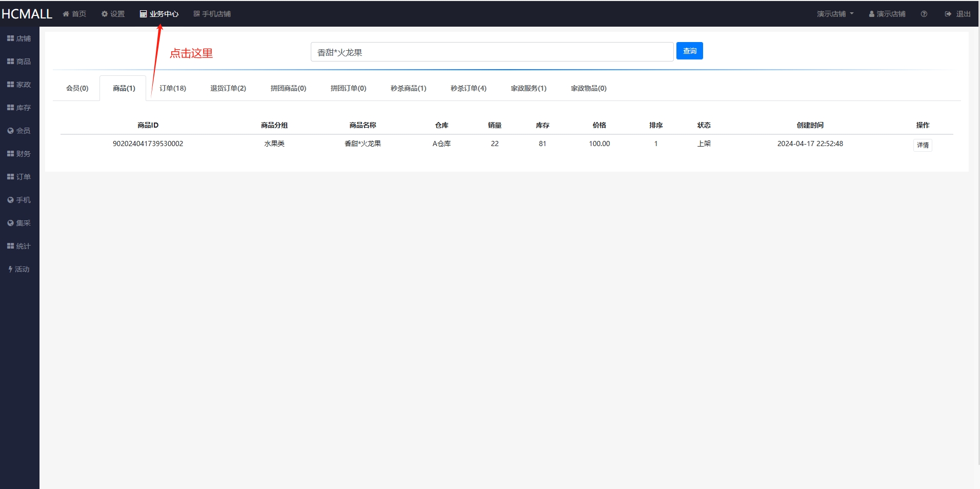Viewport: 980px width, 489px height.
Task: Click the 销量 column header
Action: (494, 125)
